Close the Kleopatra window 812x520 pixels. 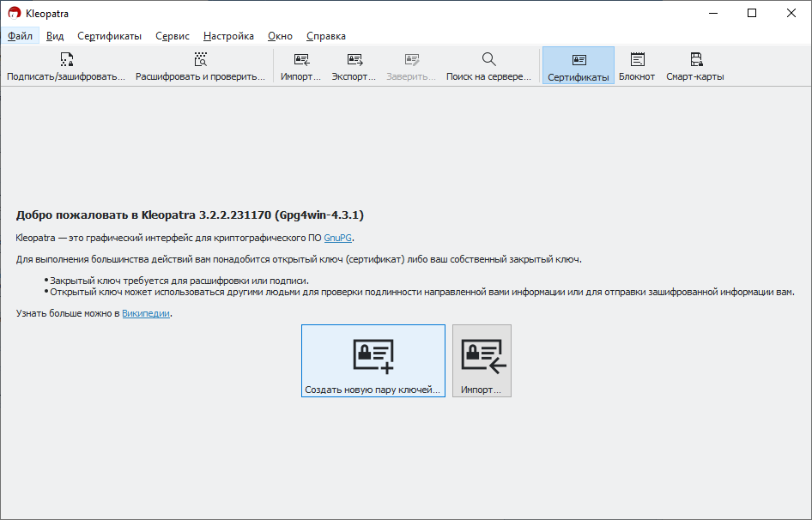click(x=791, y=13)
